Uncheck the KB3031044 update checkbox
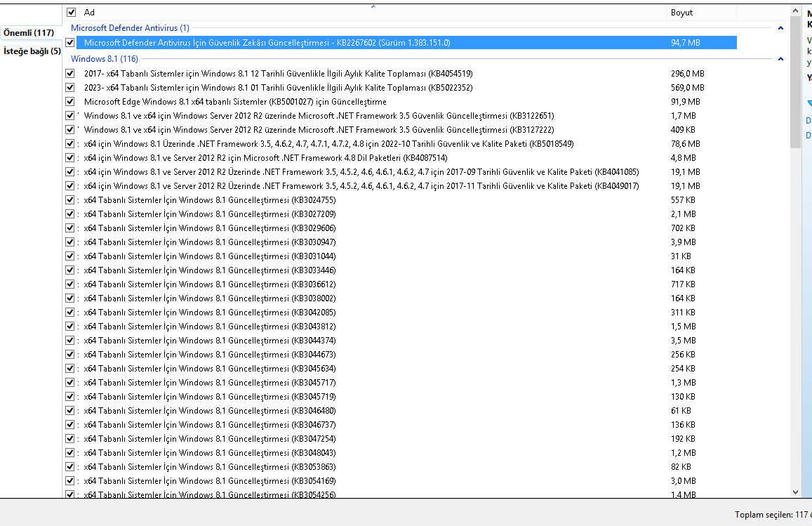Viewport: 812px width, 526px height. tap(70, 256)
